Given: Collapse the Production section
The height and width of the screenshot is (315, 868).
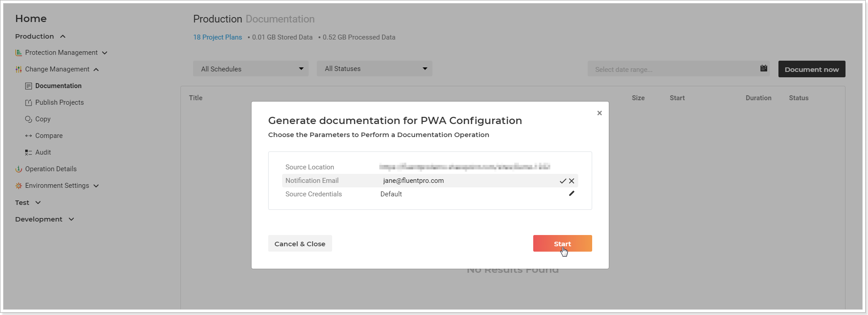Looking at the screenshot, I should tap(63, 36).
